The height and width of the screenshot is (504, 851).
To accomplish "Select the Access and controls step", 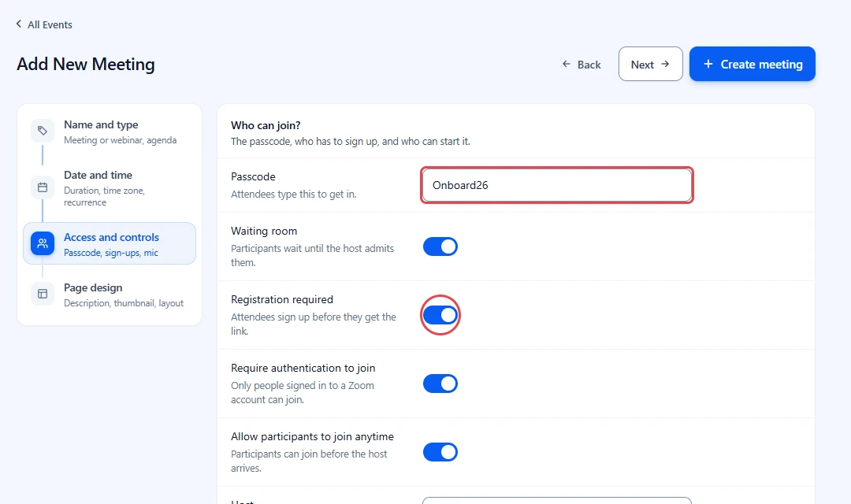I will (x=110, y=243).
